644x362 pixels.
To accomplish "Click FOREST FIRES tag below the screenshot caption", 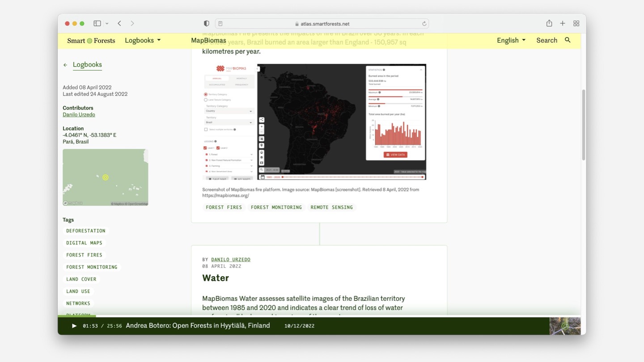I will coord(224,207).
